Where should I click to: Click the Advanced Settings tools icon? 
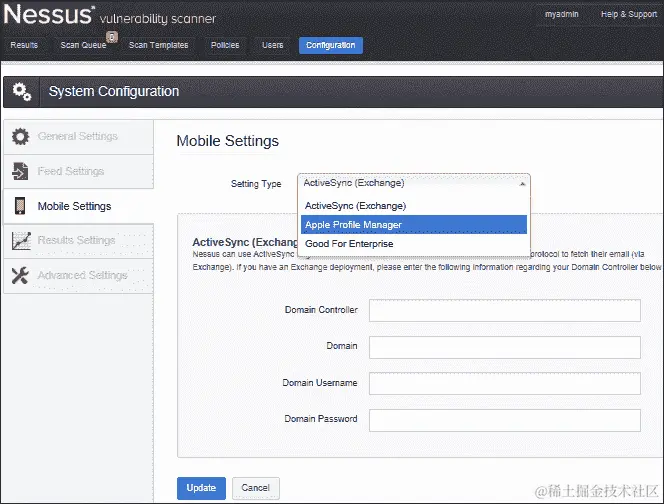(20, 275)
